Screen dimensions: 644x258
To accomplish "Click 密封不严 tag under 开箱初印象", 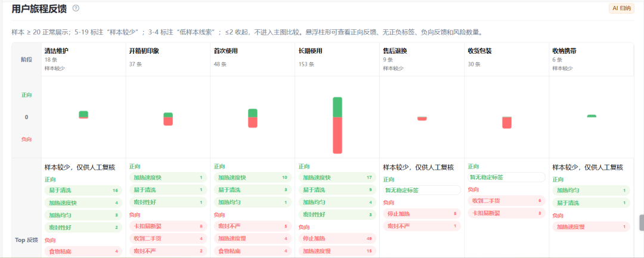I will 168,251.
